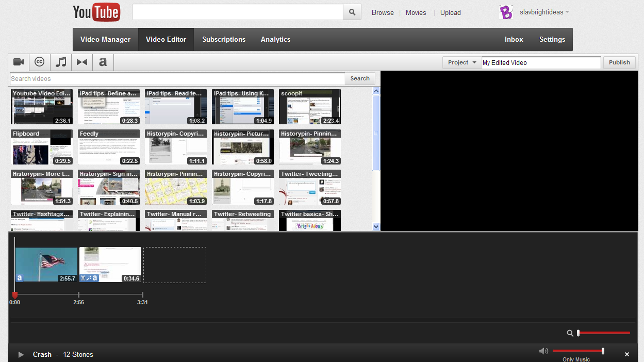644x362 pixels.
Task: Adjust the timeline zoom slider
Action: point(604,333)
